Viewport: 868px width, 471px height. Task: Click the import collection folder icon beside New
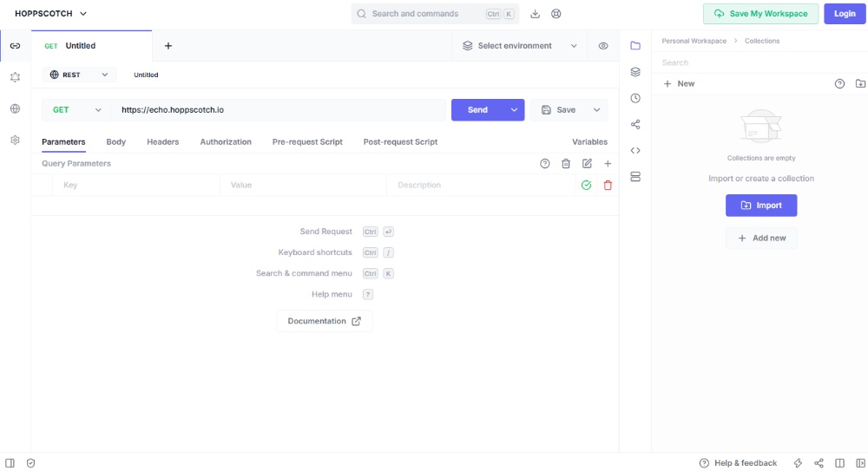click(860, 83)
